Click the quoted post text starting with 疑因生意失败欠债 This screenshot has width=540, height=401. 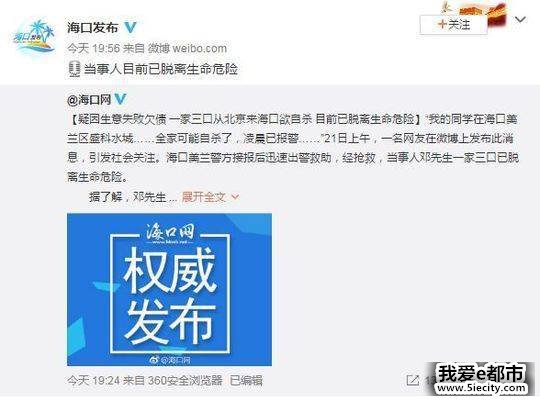click(x=293, y=148)
